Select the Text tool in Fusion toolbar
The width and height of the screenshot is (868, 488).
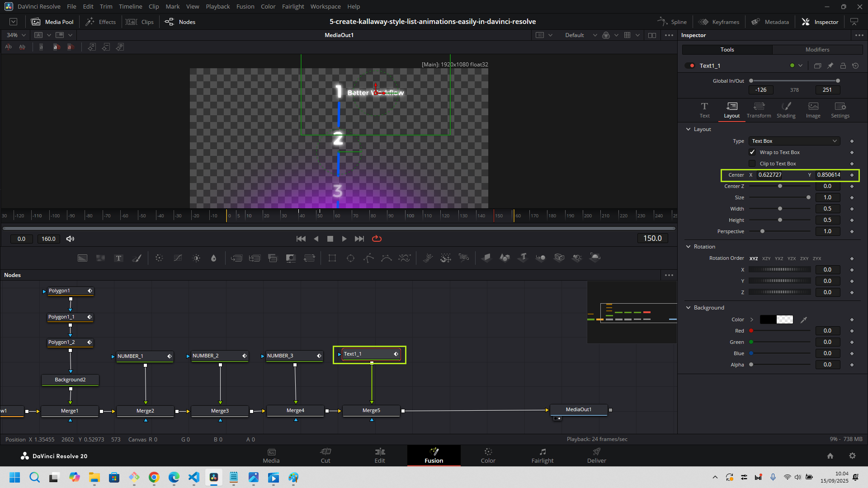pos(118,258)
